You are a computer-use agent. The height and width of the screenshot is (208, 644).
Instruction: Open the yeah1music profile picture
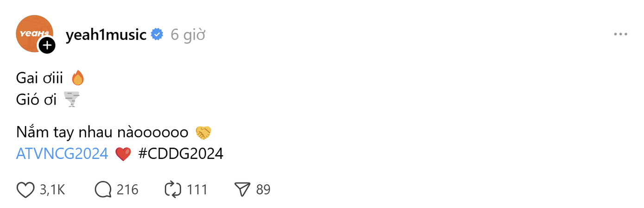coord(32,32)
